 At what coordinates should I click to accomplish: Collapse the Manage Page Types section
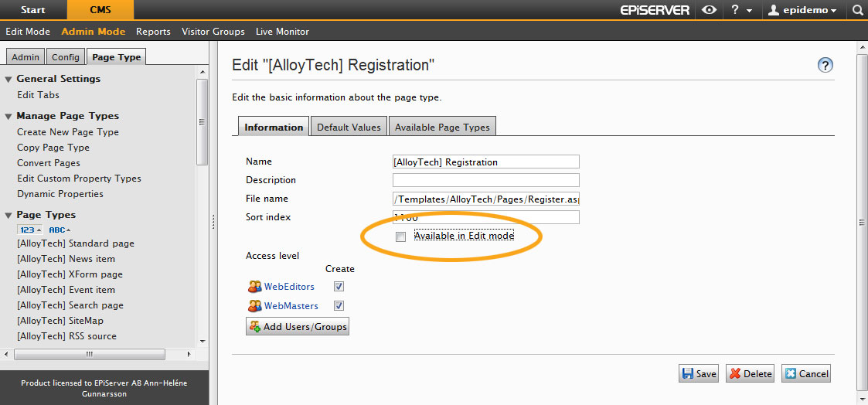click(9, 116)
